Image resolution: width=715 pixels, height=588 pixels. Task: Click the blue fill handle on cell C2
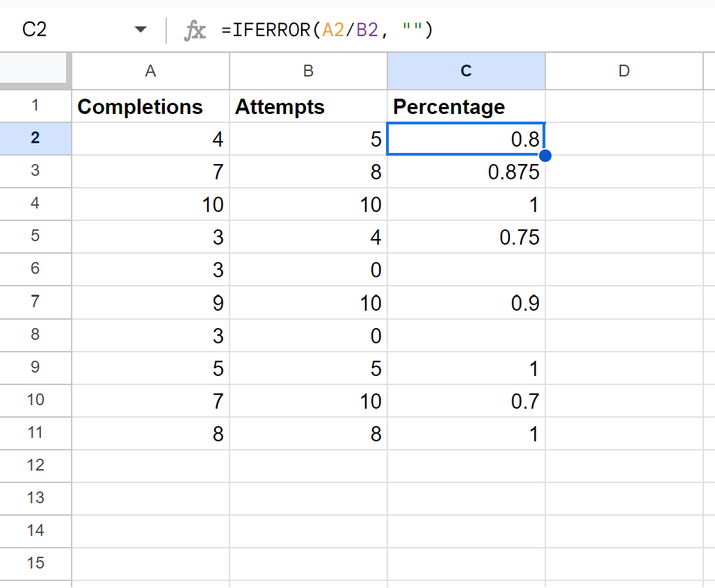(545, 156)
